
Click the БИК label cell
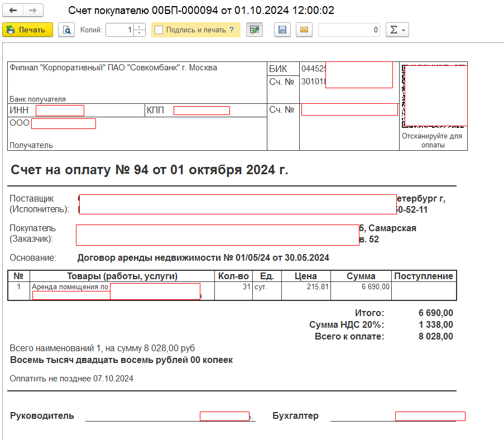[283, 69]
